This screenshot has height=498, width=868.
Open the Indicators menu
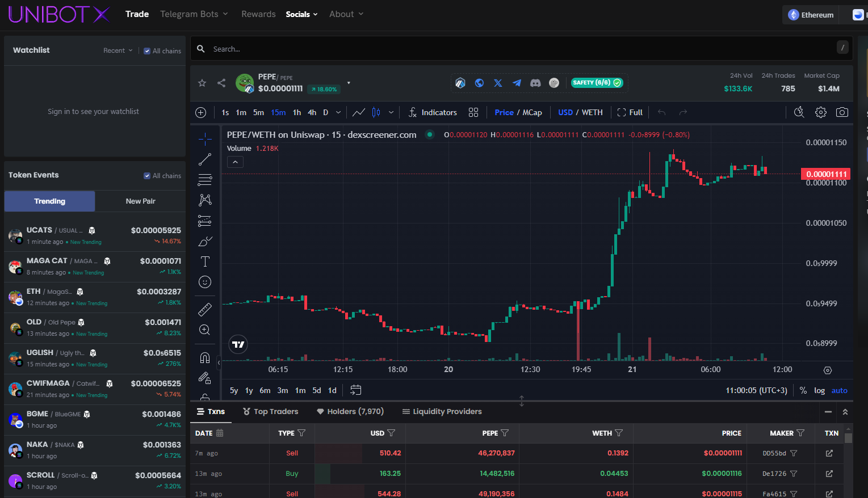tap(433, 112)
